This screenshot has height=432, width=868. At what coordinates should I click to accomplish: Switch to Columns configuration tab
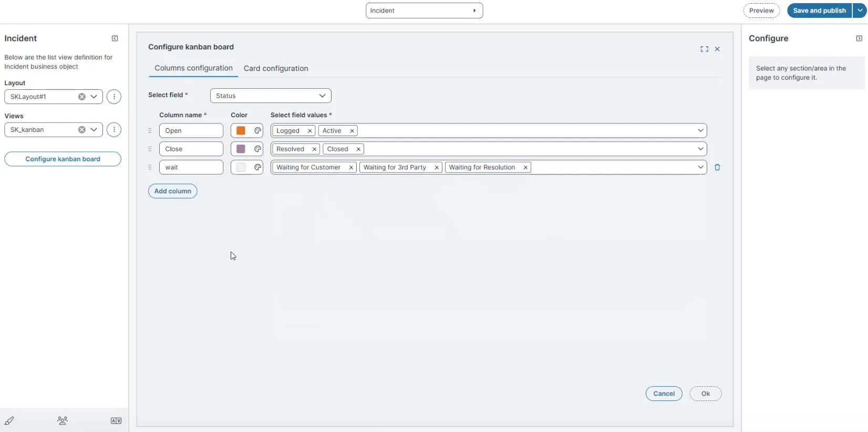[x=193, y=68]
